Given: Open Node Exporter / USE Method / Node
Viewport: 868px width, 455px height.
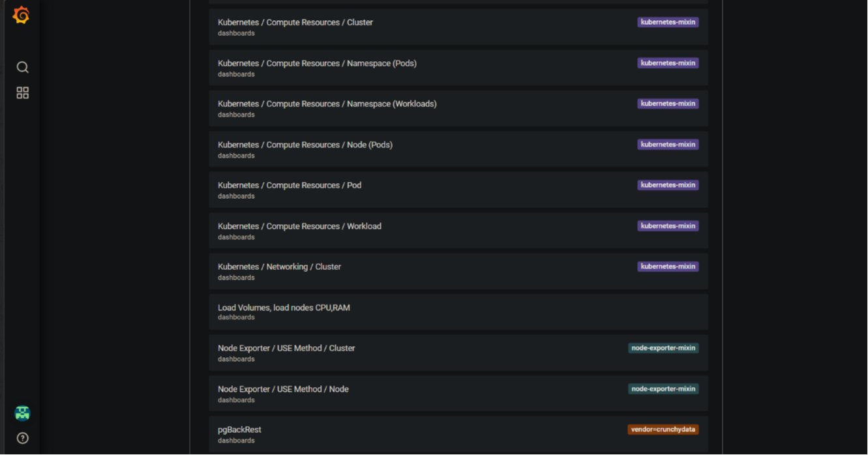Looking at the screenshot, I should tap(283, 389).
